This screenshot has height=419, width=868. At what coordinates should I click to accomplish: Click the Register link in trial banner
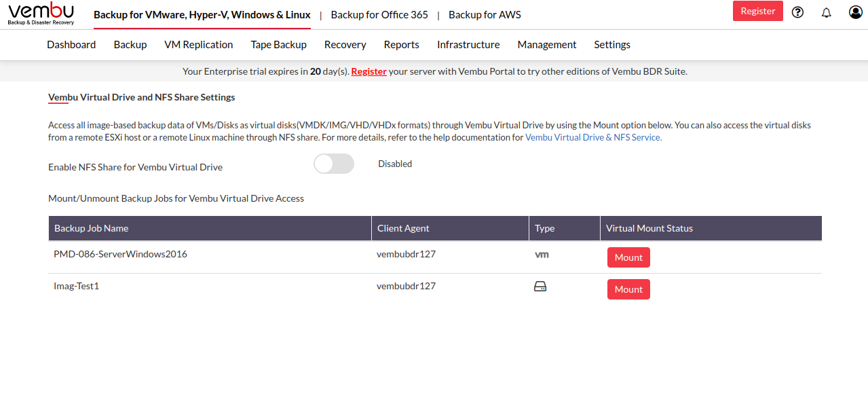369,71
